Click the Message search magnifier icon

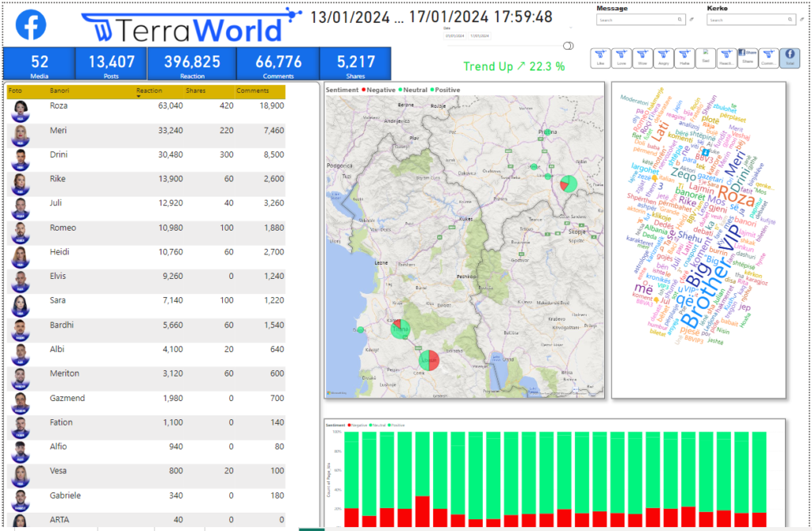(x=680, y=20)
